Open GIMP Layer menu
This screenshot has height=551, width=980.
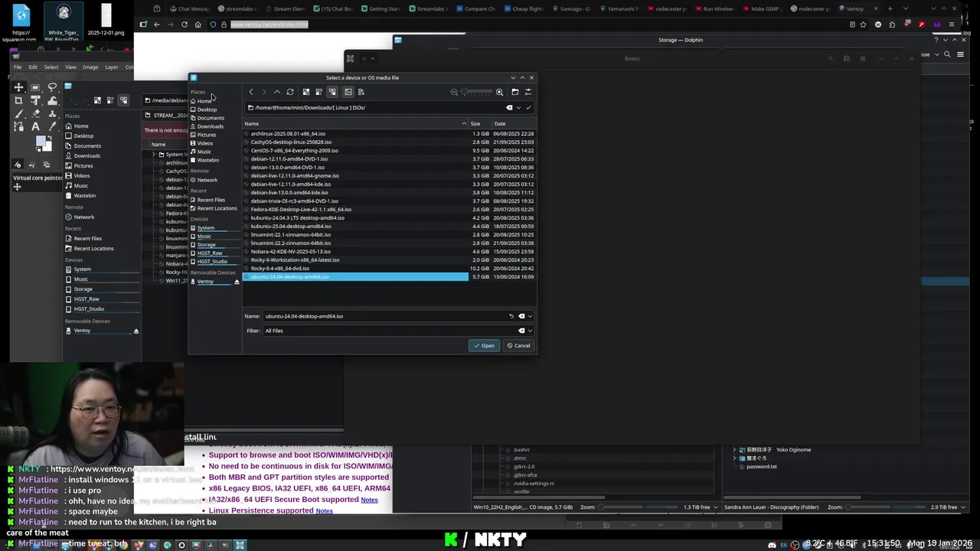tap(112, 67)
